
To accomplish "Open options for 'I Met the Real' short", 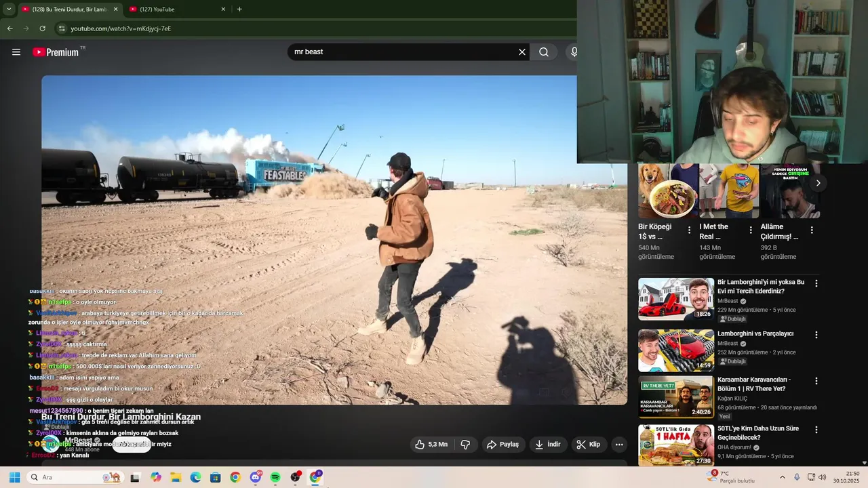I will click(750, 230).
